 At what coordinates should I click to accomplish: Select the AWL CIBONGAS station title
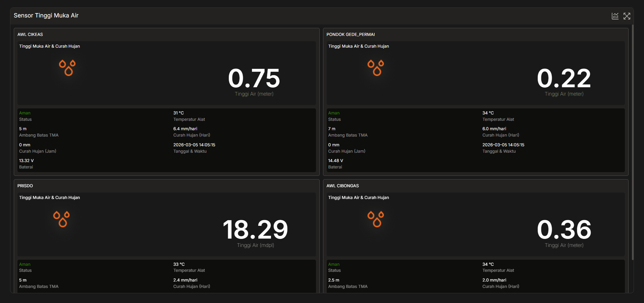tap(342, 186)
